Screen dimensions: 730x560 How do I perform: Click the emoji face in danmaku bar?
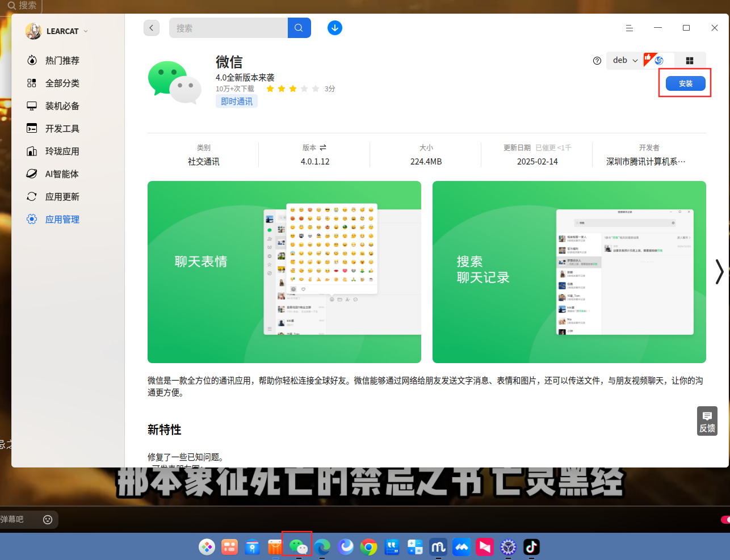point(48,520)
